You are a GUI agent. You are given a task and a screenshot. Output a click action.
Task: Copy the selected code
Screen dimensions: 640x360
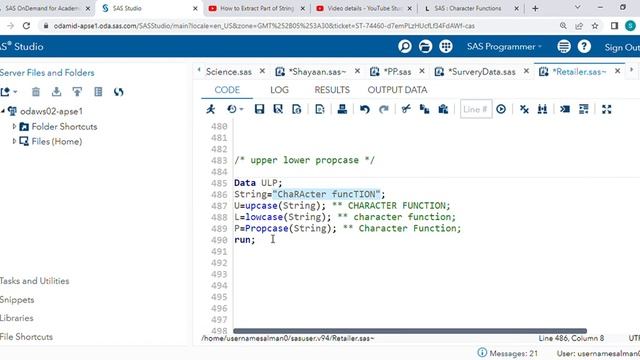coord(424,109)
